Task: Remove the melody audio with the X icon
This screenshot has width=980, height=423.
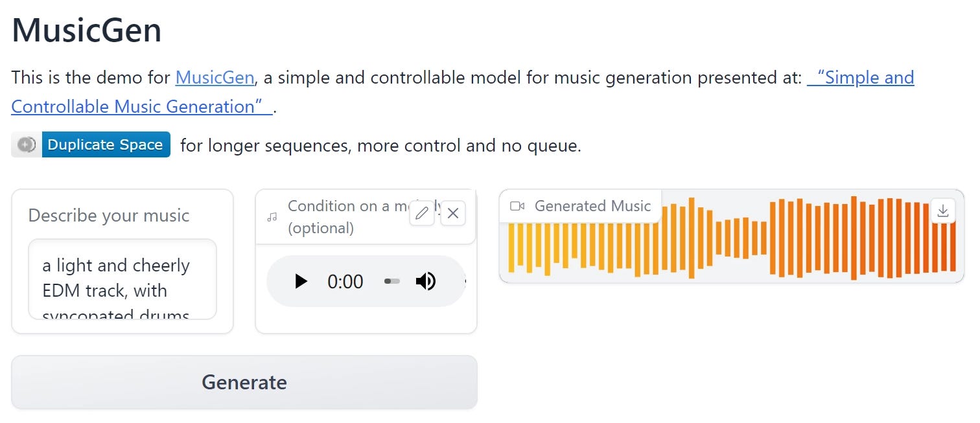Action: tap(452, 214)
